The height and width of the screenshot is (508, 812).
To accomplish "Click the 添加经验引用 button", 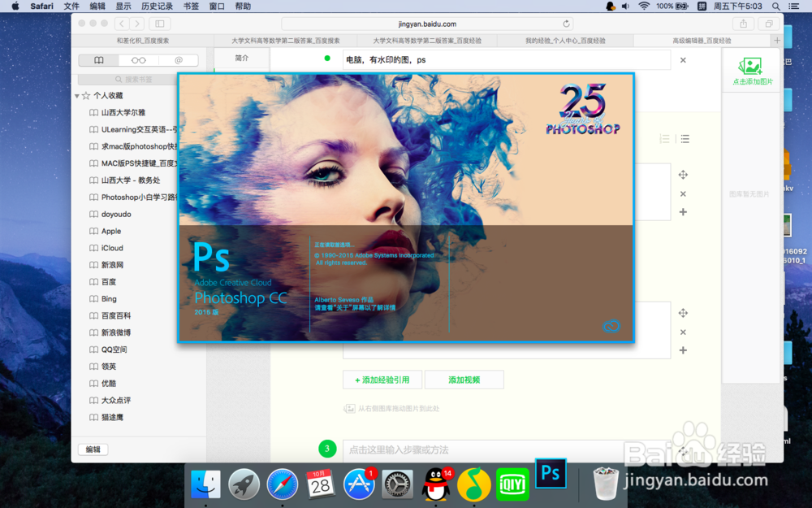I will pyautogui.click(x=382, y=380).
